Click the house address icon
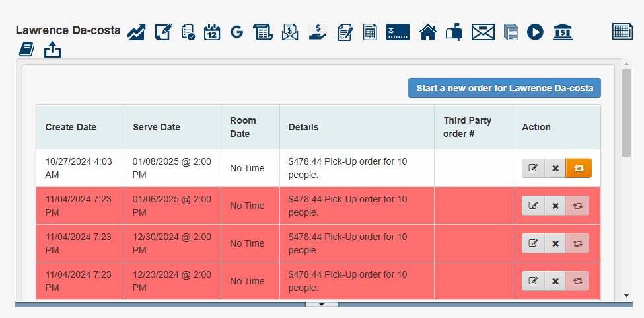644x318 pixels. pyautogui.click(x=427, y=32)
